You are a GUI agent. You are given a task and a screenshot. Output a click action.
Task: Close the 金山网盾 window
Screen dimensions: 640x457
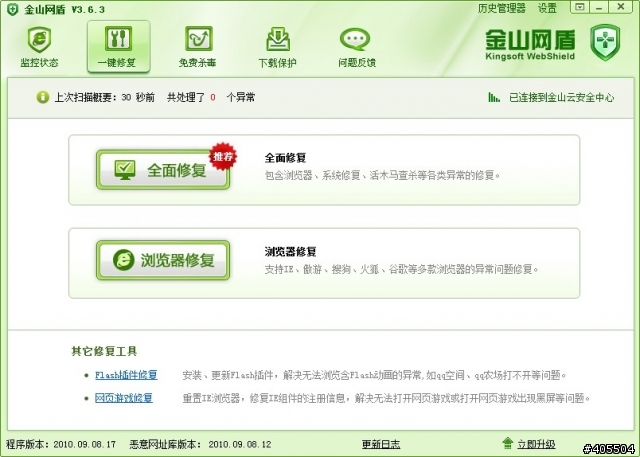(621, 7)
